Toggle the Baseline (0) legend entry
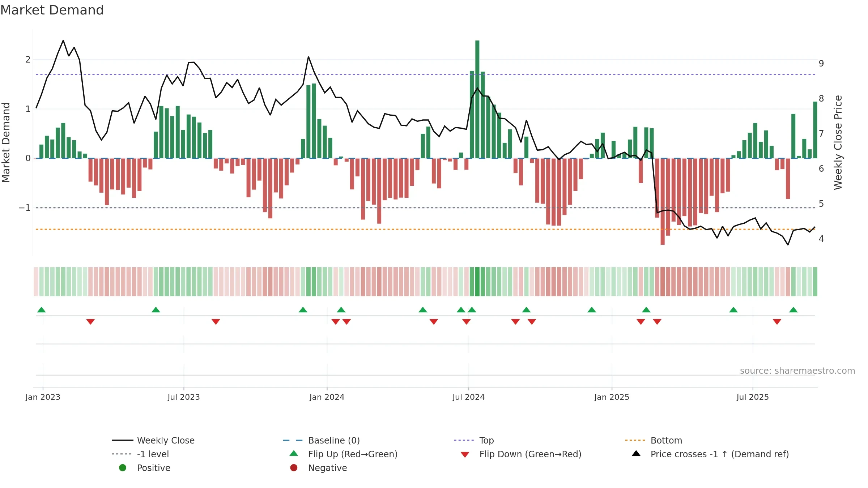 [321, 440]
